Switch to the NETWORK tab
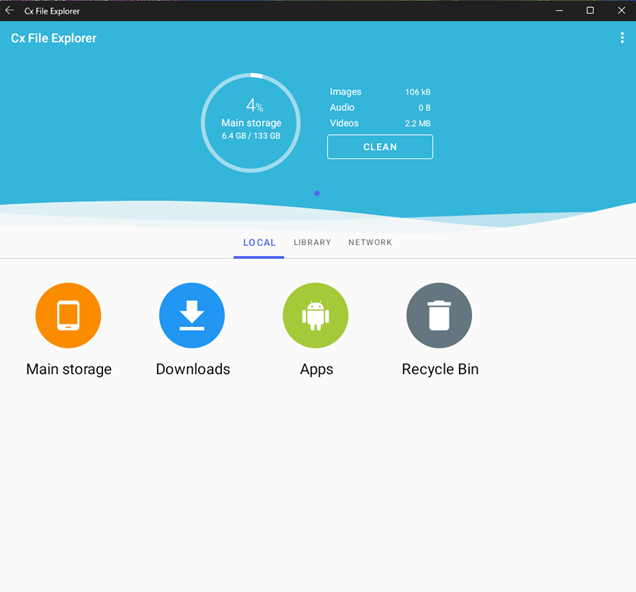This screenshot has height=592, width=636. click(x=370, y=243)
